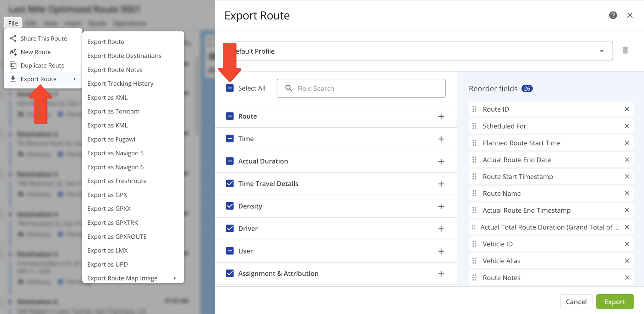Image resolution: width=644 pixels, height=314 pixels.
Task: Uncheck the Density checkbox
Action: [x=230, y=206]
